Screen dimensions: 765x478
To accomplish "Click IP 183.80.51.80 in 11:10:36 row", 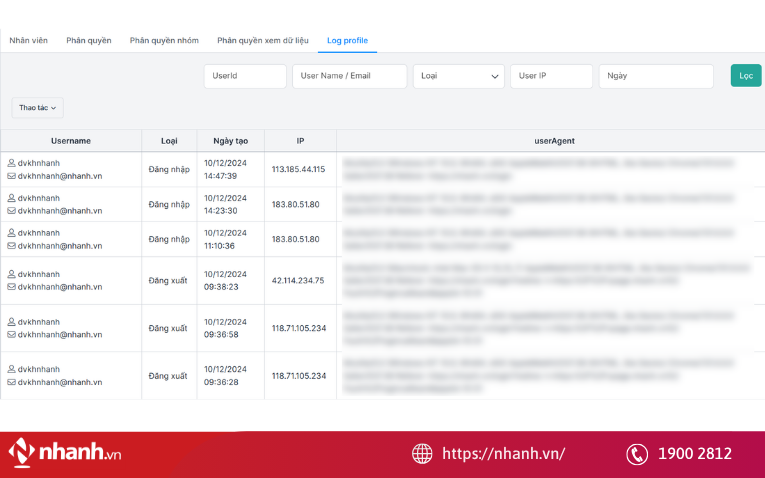I will click(296, 239).
